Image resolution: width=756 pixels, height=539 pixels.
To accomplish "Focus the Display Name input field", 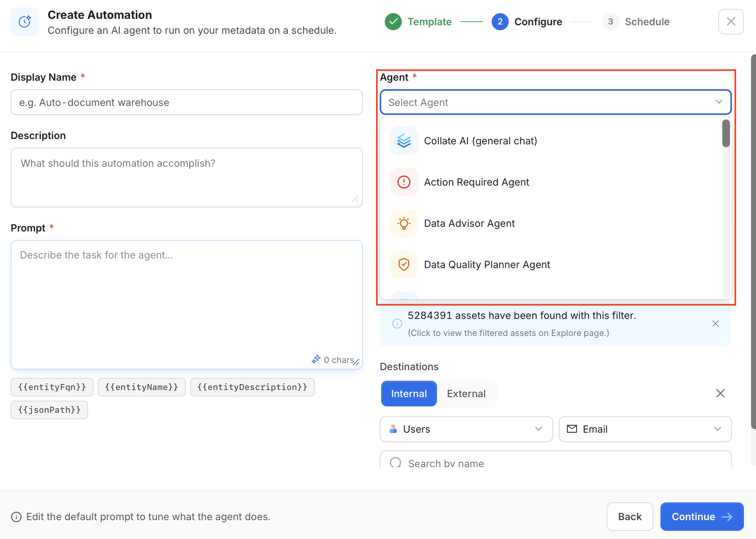I will (x=187, y=102).
